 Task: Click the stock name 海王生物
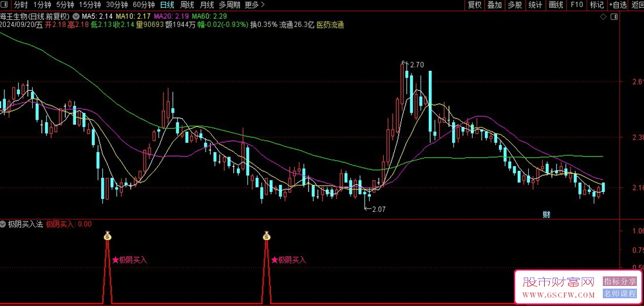(13, 17)
